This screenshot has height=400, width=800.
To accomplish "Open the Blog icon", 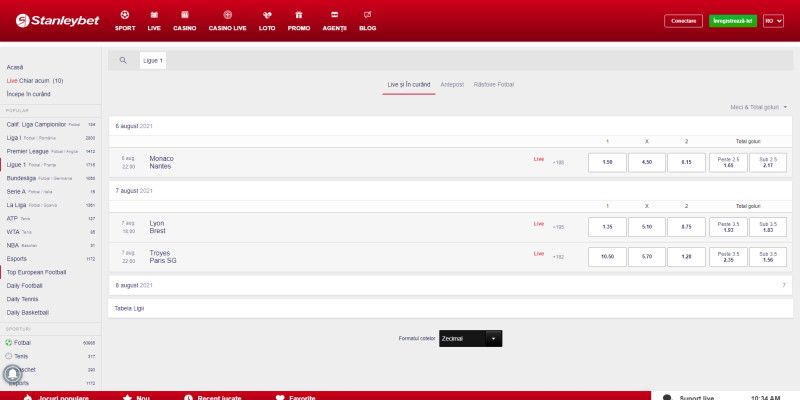I will click(x=367, y=15).
